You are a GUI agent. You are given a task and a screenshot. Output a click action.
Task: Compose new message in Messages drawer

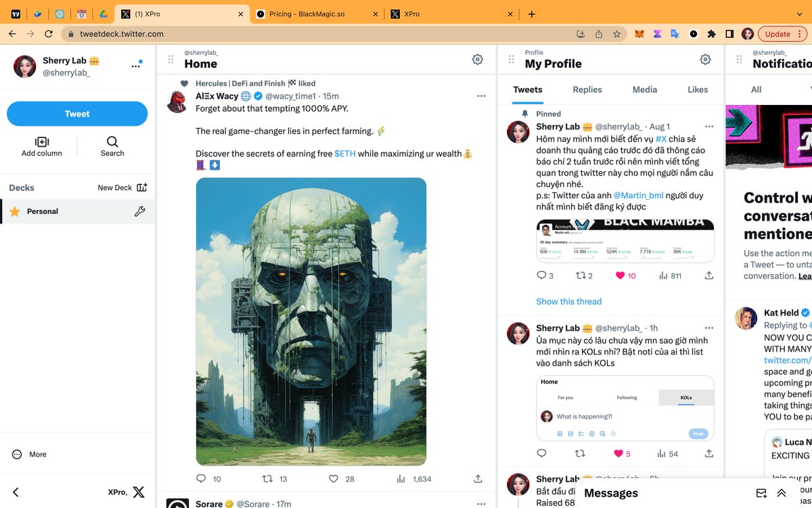[x=761, y=493]
